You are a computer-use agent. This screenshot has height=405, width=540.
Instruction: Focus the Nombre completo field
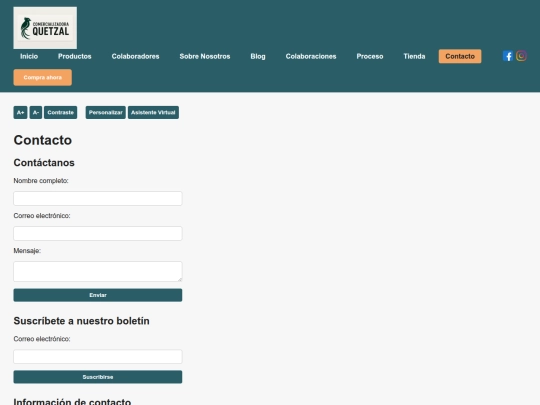[x=98, y=199]
